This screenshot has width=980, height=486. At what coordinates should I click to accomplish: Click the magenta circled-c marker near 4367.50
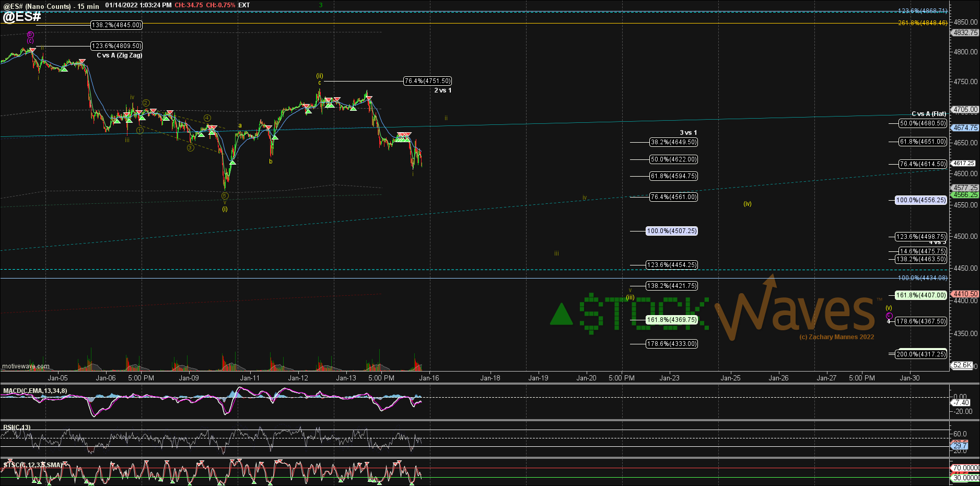[889, 316]
